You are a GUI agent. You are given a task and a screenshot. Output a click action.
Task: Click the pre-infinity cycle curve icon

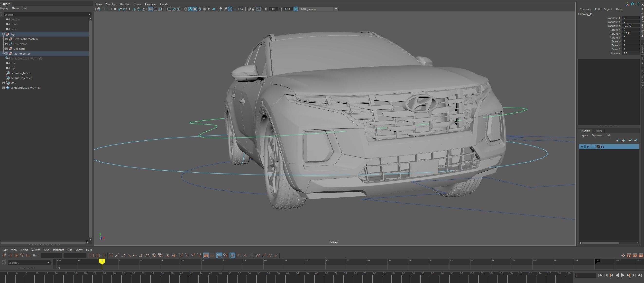click(258, 255)
